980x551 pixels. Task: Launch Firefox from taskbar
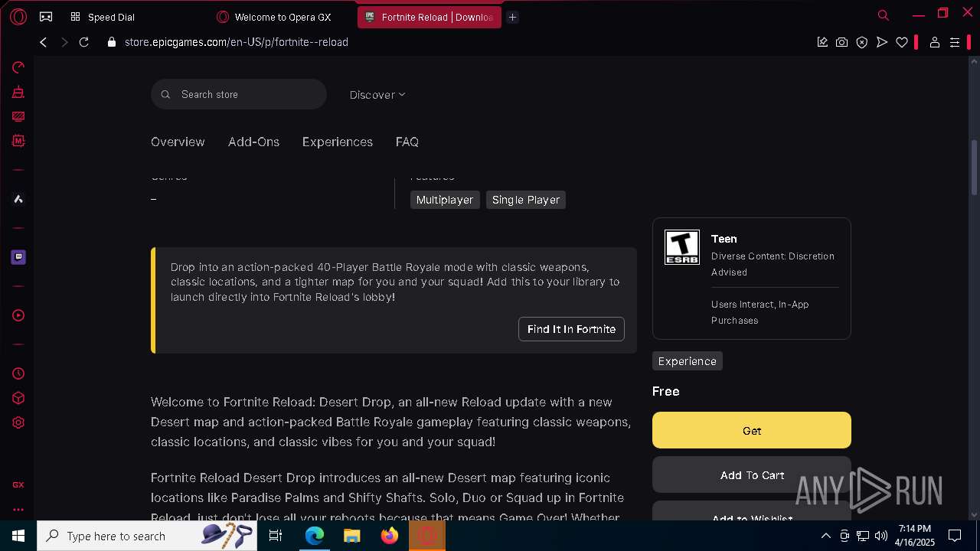click(390, 536)
